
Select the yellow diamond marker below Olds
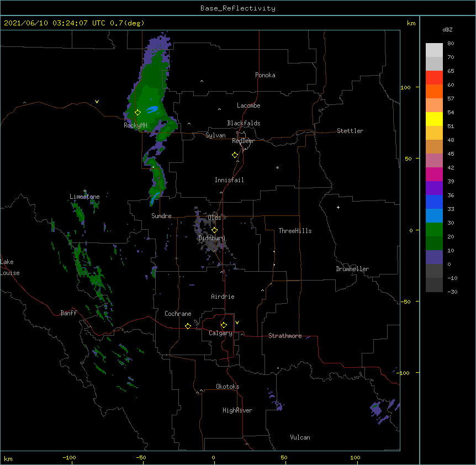tap(215, 230)
